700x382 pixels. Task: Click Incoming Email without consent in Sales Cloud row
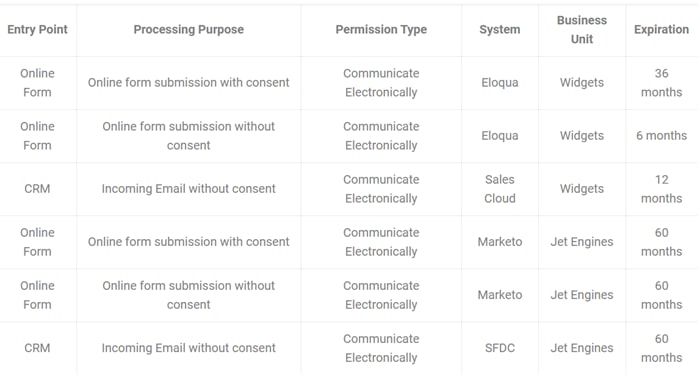pyautogui.click(x=188, y=189)
